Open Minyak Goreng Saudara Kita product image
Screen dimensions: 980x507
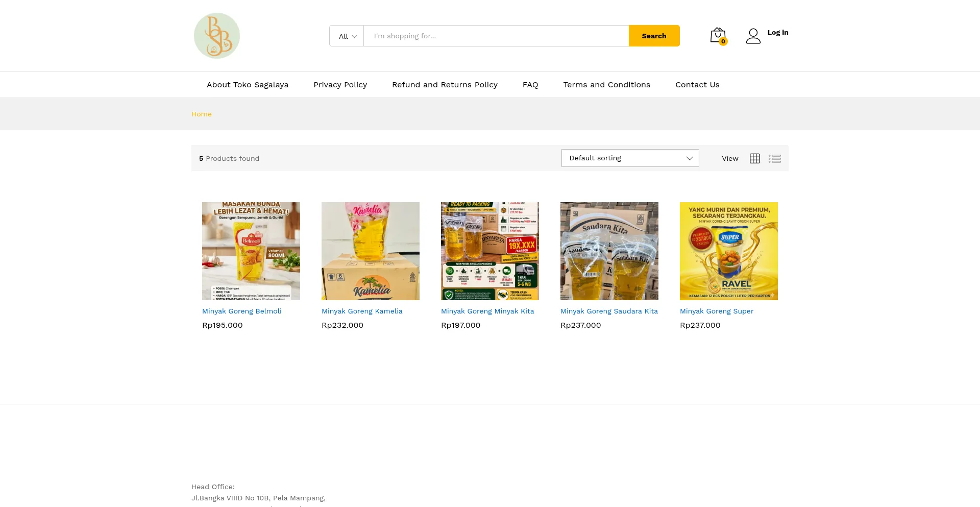click(609, 251)
